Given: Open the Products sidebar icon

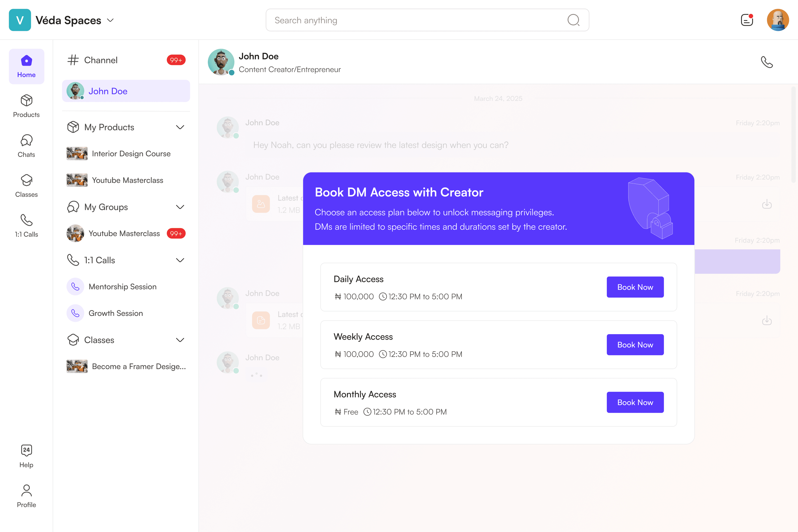Looking at the screenshot, I should tap(26, 106).
